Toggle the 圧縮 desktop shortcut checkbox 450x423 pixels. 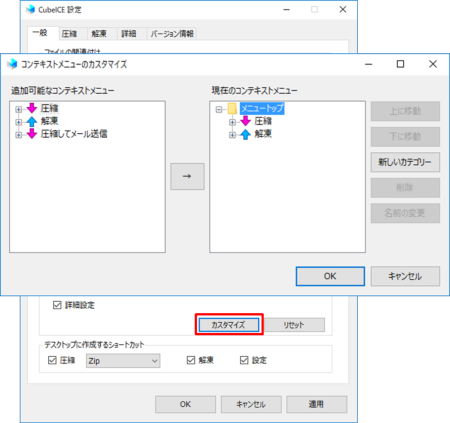click(x=52, y=360)
